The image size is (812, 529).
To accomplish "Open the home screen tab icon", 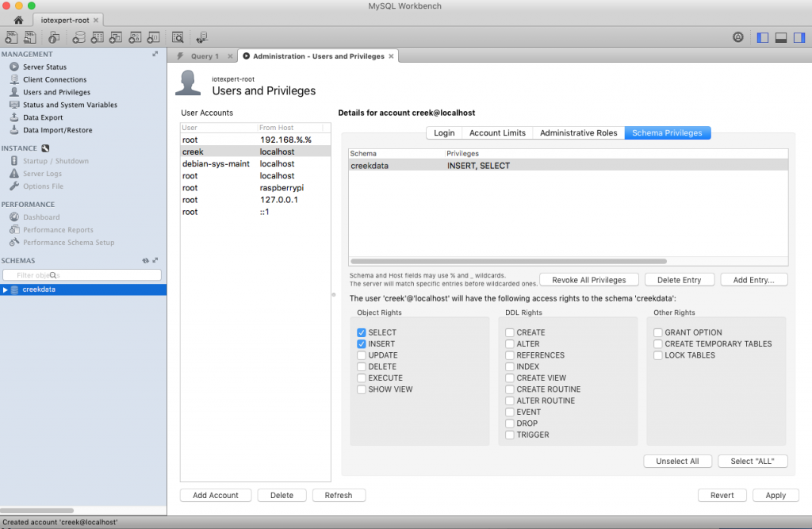I will [19, 20].
